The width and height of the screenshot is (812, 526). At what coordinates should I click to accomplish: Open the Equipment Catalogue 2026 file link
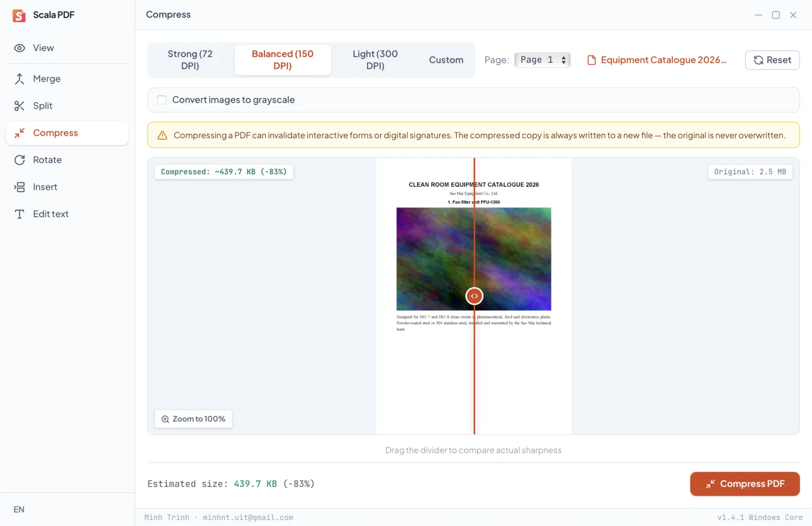point(663,60)
